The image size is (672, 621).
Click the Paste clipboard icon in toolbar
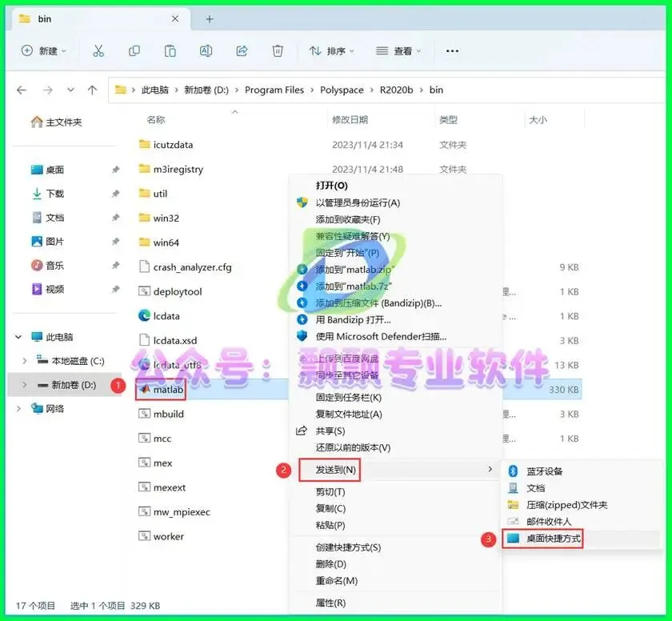[x=170, y=51]
